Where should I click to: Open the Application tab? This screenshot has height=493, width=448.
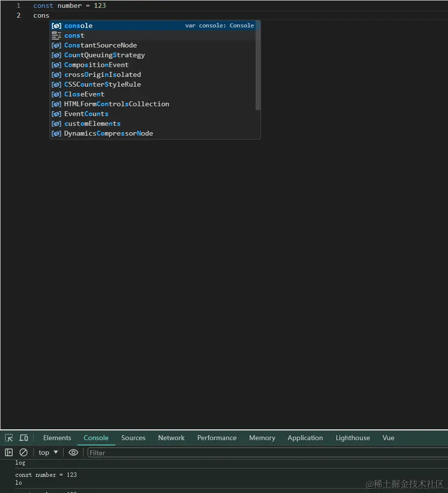305,438
